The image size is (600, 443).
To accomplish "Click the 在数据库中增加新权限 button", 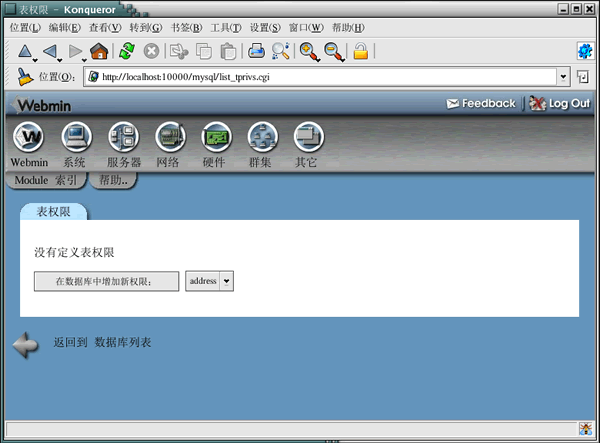I will (106, 282).
